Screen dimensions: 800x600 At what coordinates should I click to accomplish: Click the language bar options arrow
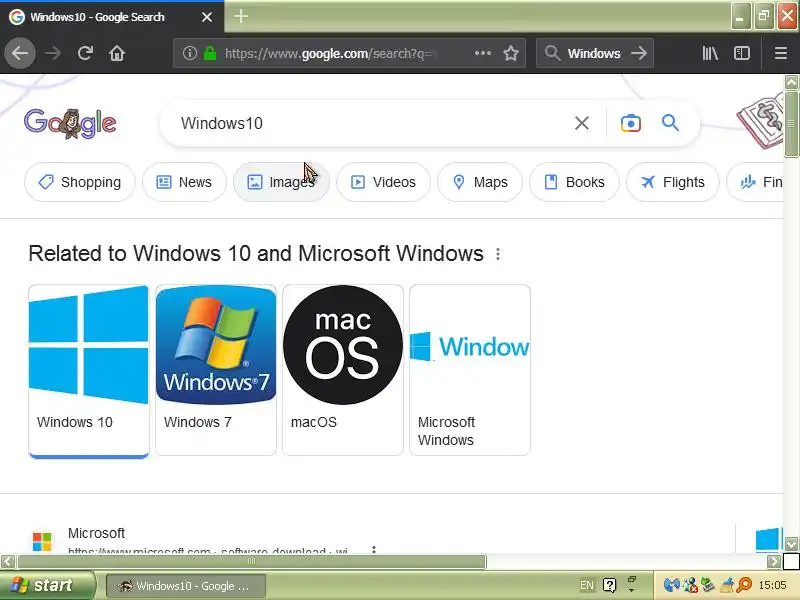[632, 590]
